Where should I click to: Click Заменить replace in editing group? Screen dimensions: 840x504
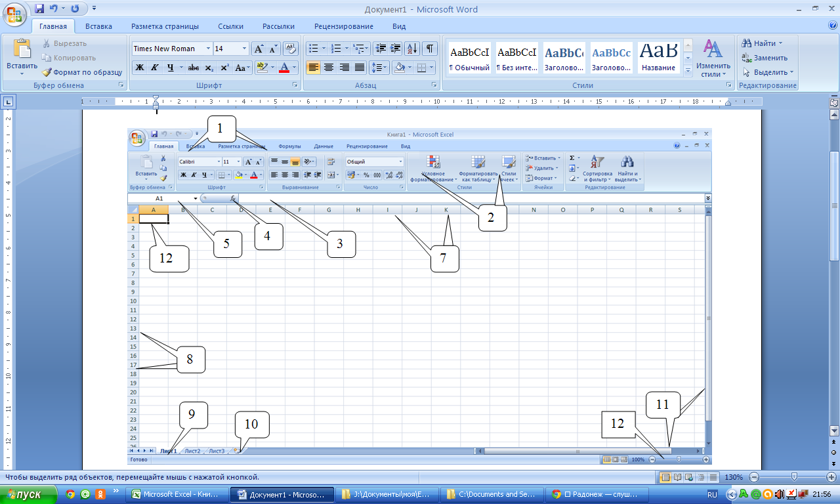[765, 58]
